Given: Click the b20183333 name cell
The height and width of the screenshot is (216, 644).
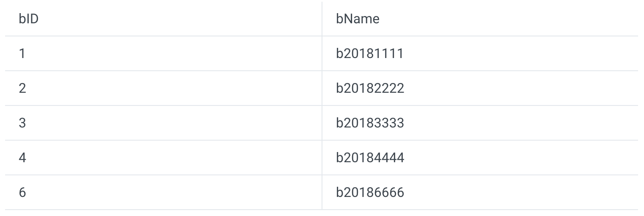Looking at the screenshot, I should click(x=370, y=123).
